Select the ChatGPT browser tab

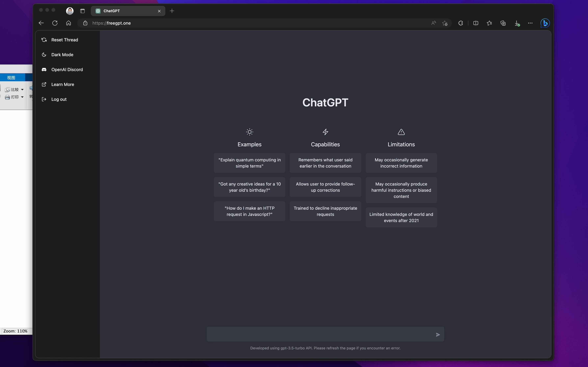pos(128,11)
